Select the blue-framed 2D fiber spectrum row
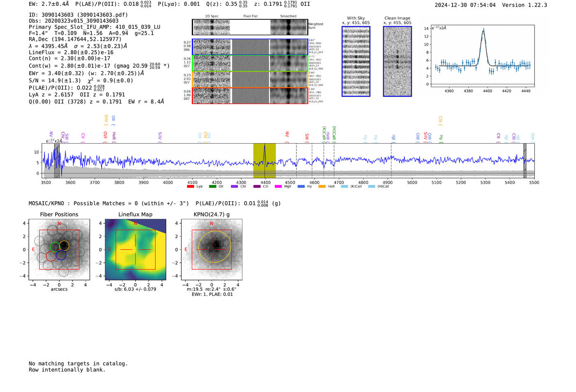The height and width of the screenshot is (392, 576). point(250,47)
